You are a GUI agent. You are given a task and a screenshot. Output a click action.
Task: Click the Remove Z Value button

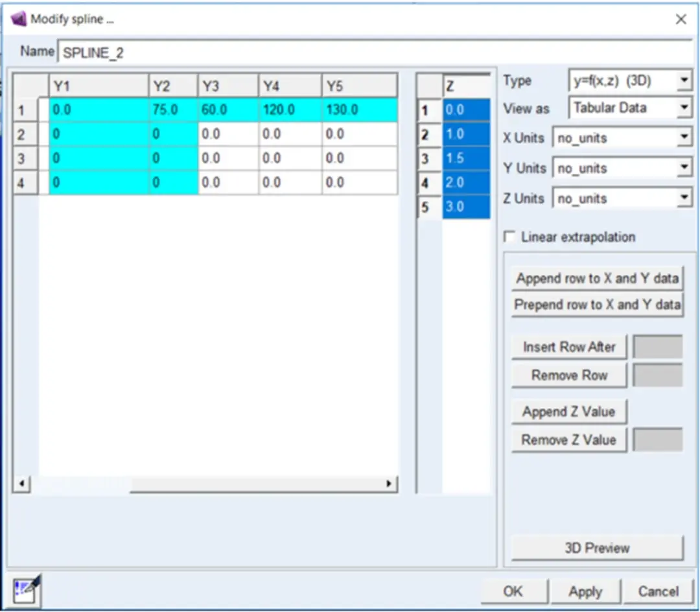tap(569, 440)
